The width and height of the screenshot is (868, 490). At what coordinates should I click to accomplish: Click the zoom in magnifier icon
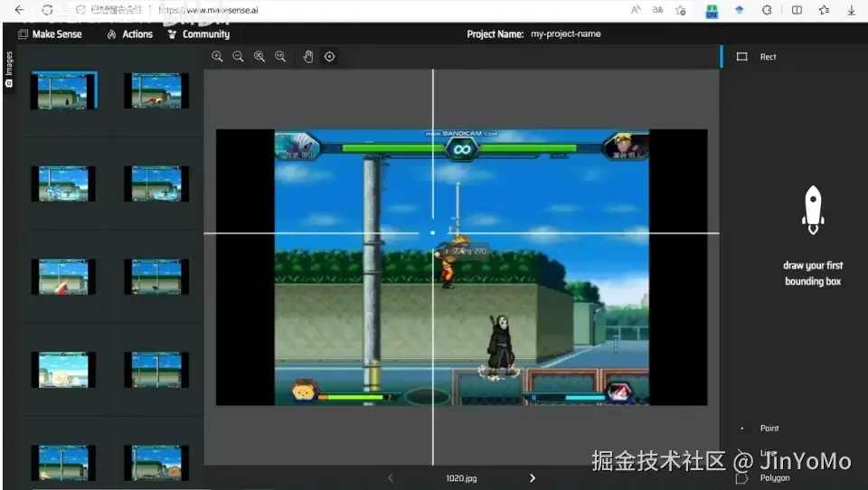(217, 56)
